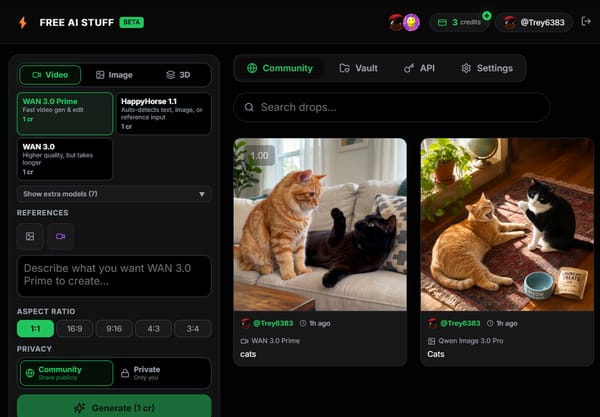This screenshot has width=600, height=417.
Task: Choose 4:3 aspect ratio
Action: tap(153, 329)
